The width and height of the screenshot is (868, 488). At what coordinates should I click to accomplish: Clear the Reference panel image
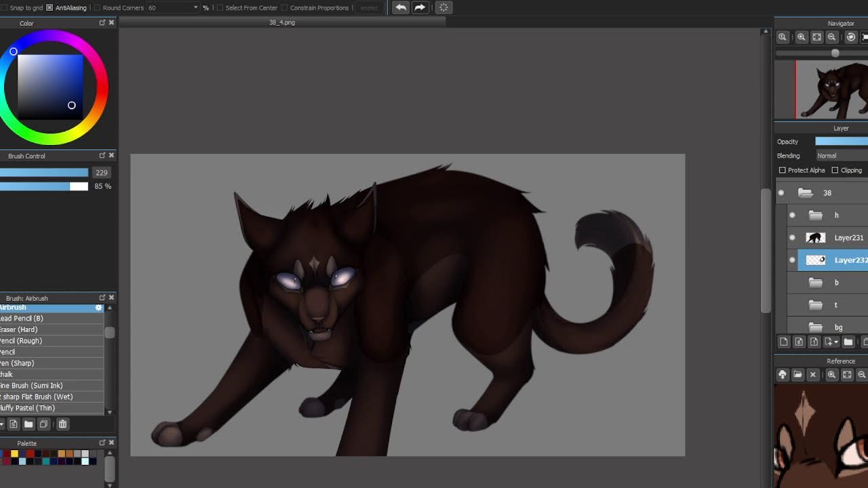pos(813,375)
